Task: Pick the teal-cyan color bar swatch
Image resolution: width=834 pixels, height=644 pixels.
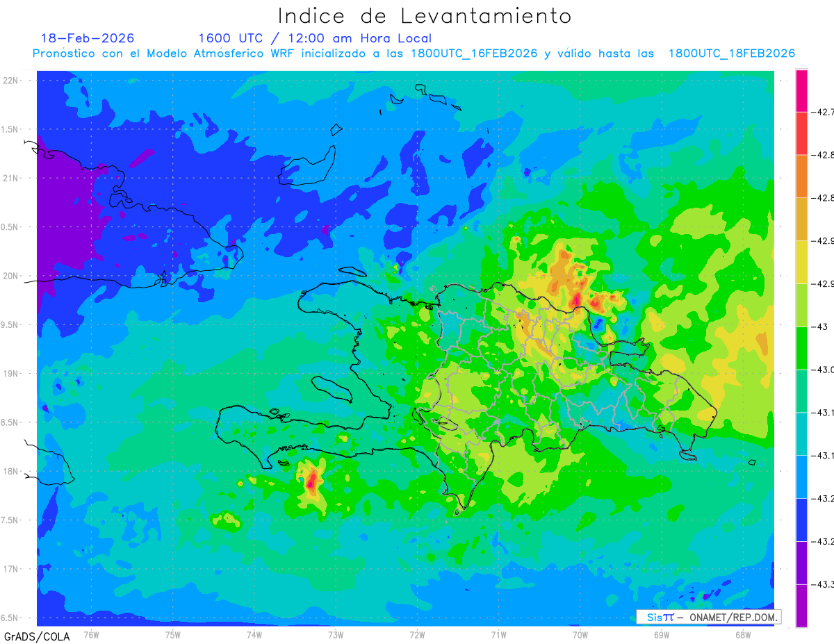Action: point(801,434)
